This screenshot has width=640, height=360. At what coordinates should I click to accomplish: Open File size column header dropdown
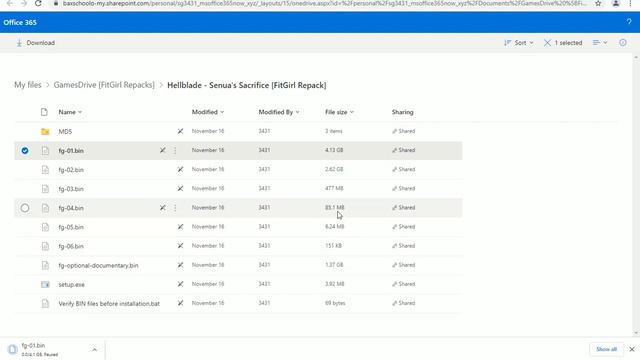[x=339, y=112]
